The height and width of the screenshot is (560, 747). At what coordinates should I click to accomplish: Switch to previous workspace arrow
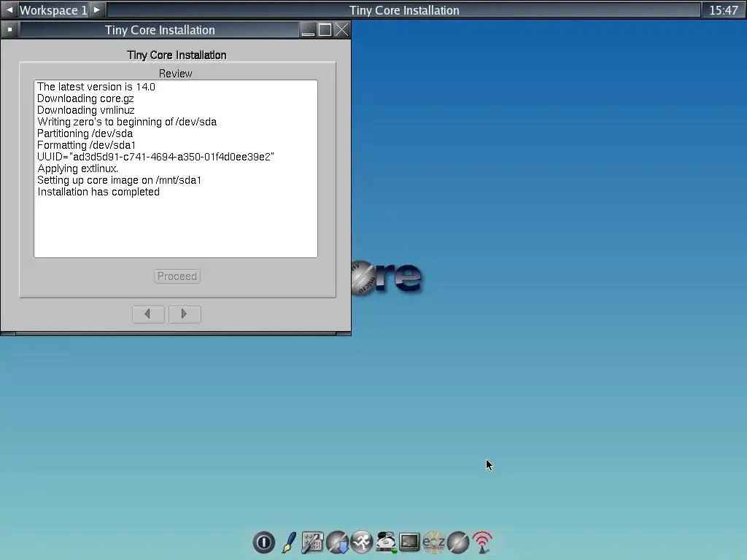click(9, 10)
